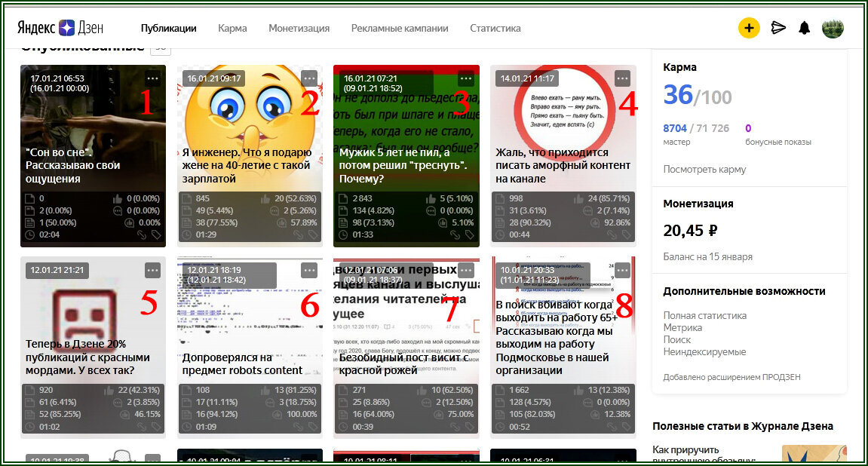Click title "Допроверялся на предмет robots content"
This screenshot has width=868, height=466.
coord(243,363)
